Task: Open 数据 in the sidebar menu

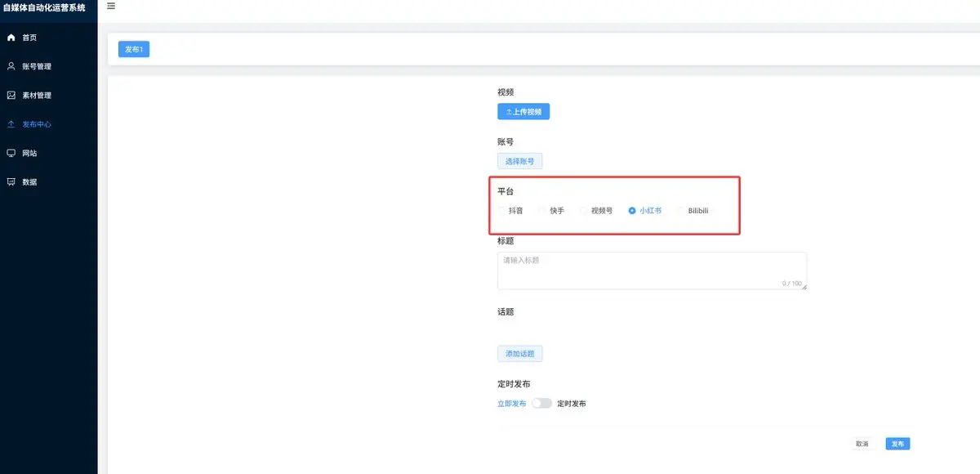Action: coord(49,181)
